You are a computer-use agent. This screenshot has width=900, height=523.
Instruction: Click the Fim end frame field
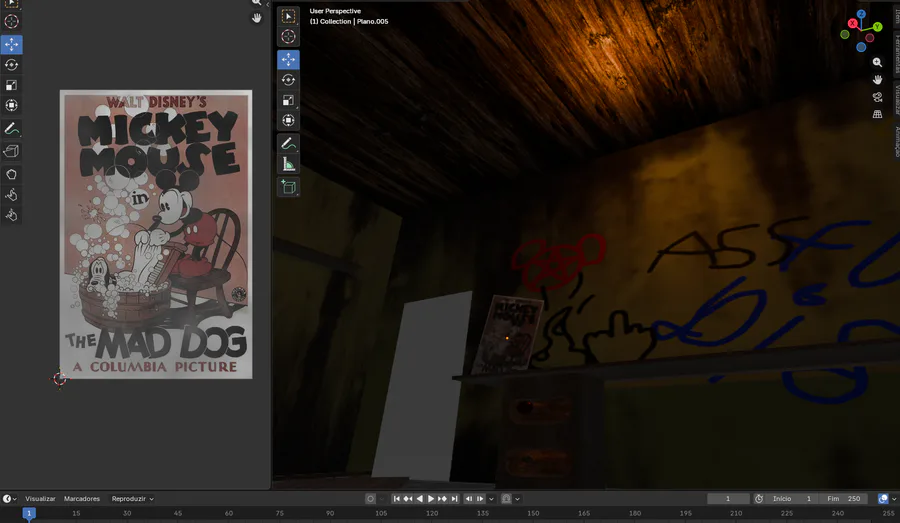(x=843, y=499)
